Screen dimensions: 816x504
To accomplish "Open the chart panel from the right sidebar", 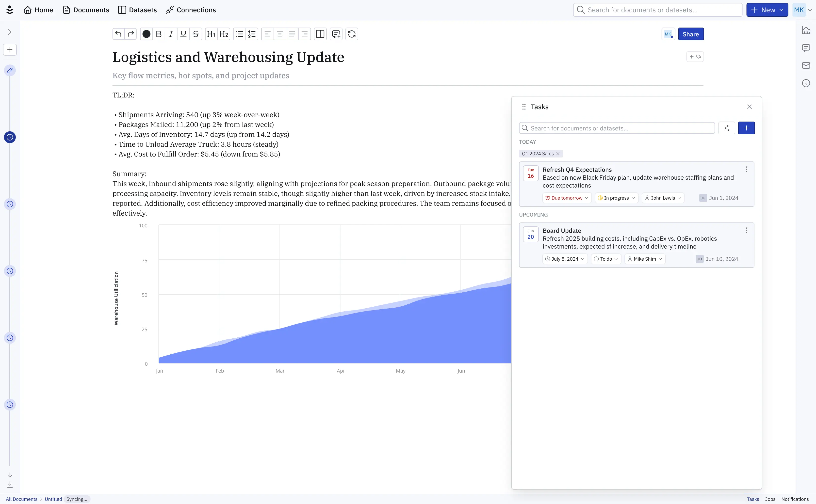I will (x=806, y=30).
